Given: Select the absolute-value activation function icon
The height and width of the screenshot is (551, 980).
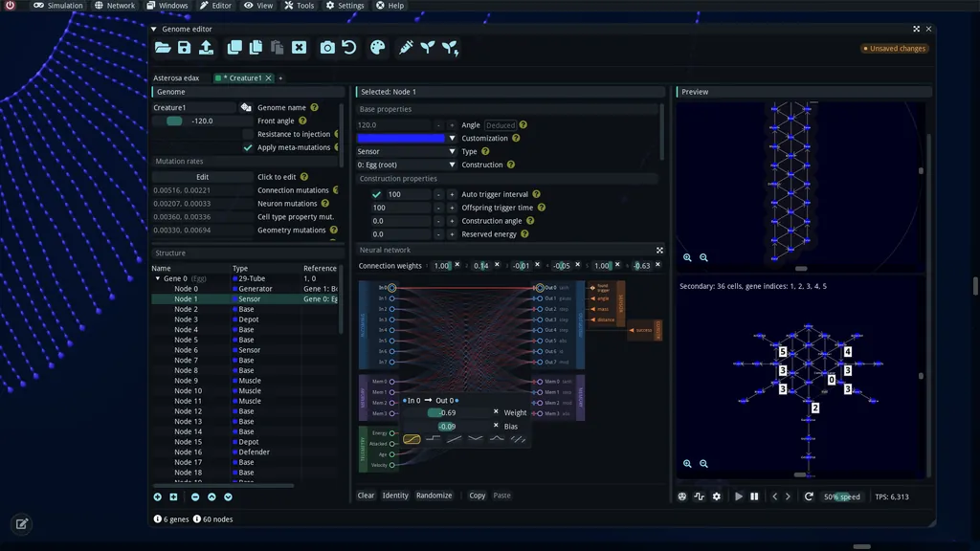Looking at the screenshot, I should [476, 439].
